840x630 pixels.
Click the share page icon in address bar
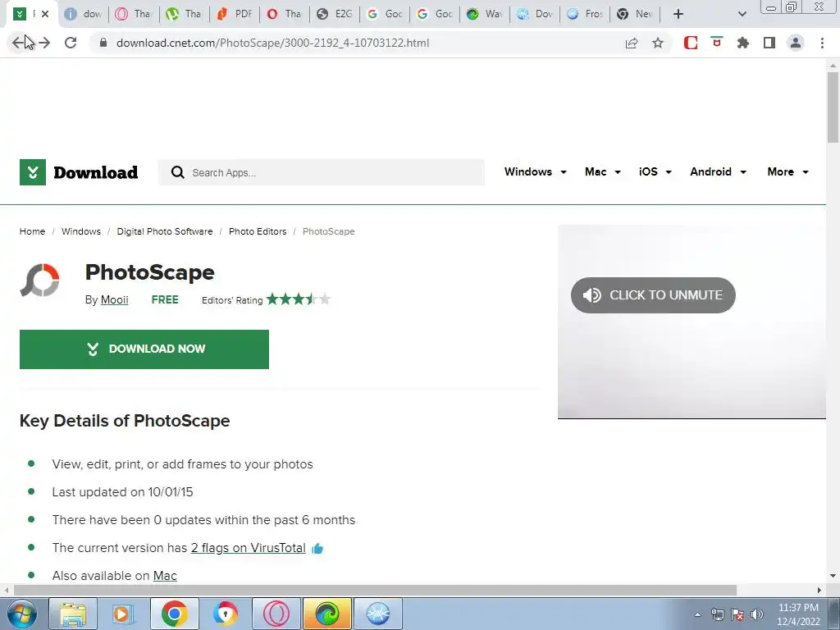pos(632,43)
